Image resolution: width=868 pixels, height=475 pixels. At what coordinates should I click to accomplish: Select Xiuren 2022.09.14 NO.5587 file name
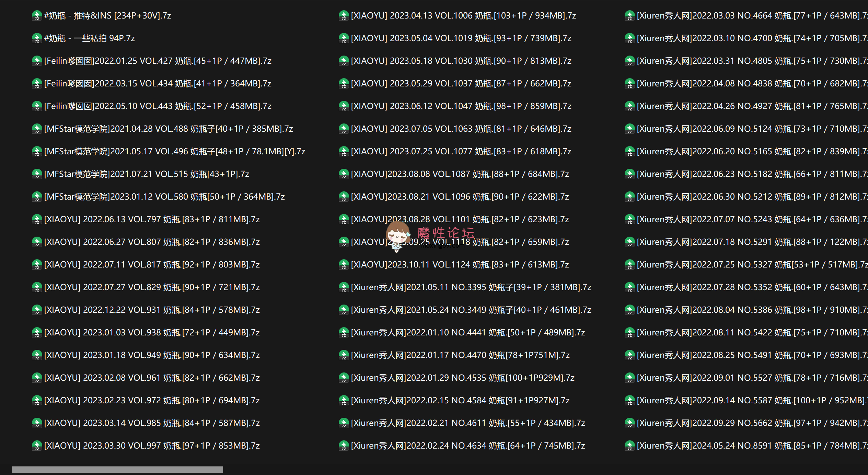pos(752,401)
